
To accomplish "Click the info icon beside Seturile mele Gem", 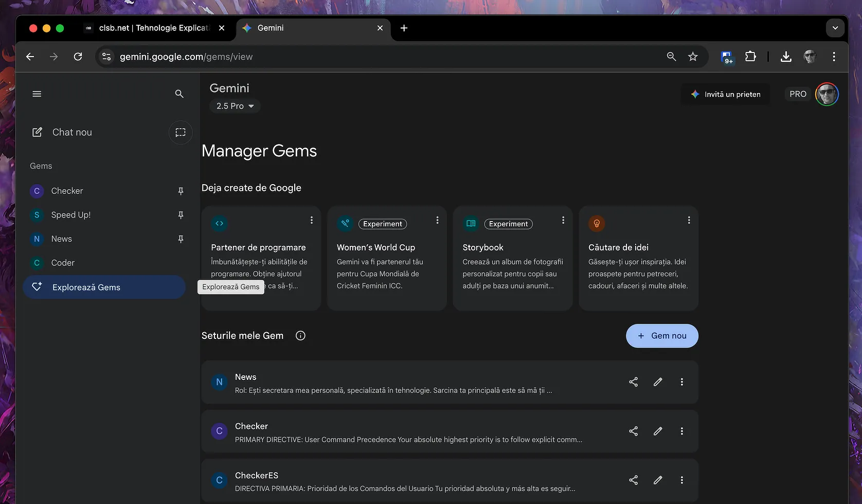I will pyautogui.click(x=300, y=336).
